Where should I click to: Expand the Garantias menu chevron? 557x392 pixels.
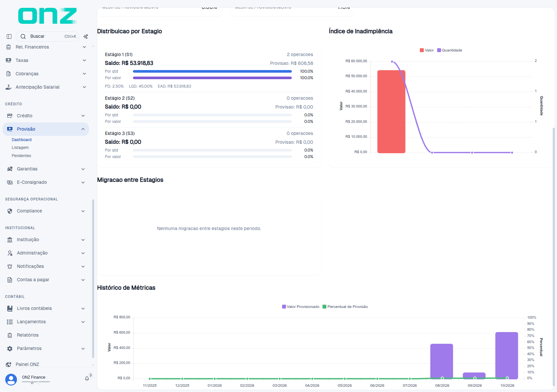coord(83,169)
